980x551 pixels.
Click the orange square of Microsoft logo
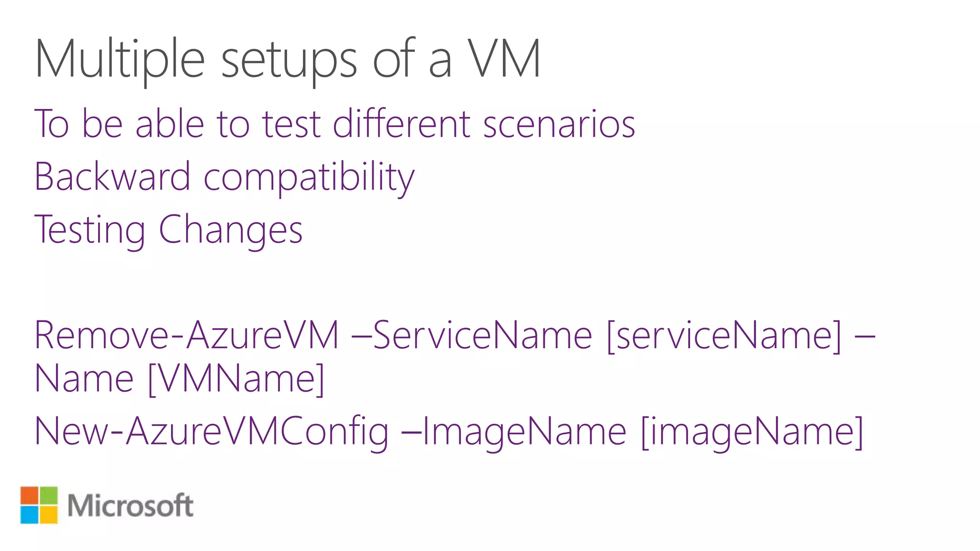29,496
